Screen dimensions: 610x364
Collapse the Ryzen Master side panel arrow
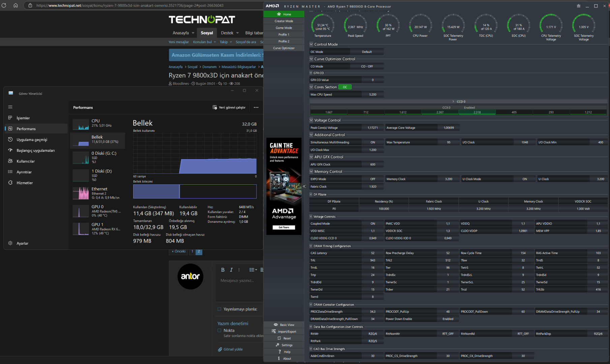click(x=304, y=186)
